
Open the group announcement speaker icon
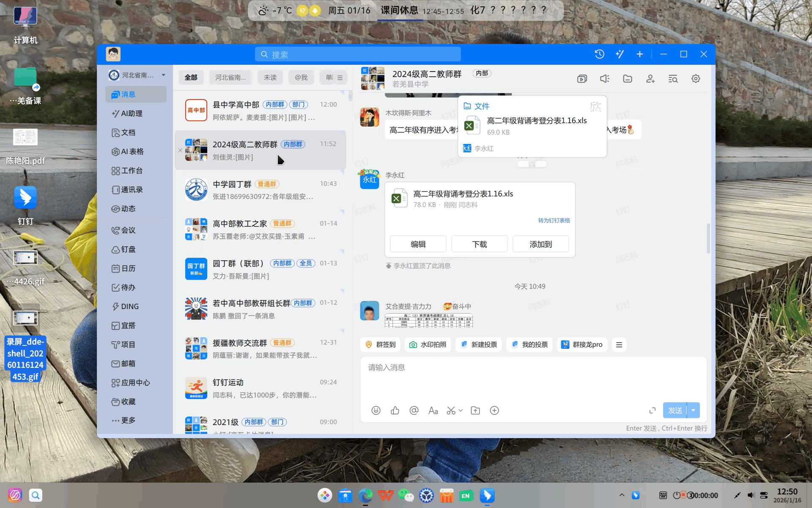604,79
